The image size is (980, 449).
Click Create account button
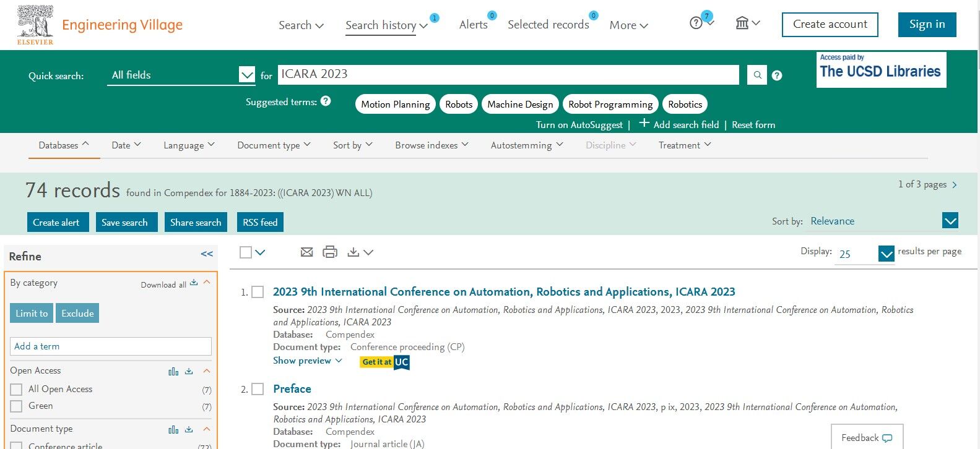click(830, 25)
